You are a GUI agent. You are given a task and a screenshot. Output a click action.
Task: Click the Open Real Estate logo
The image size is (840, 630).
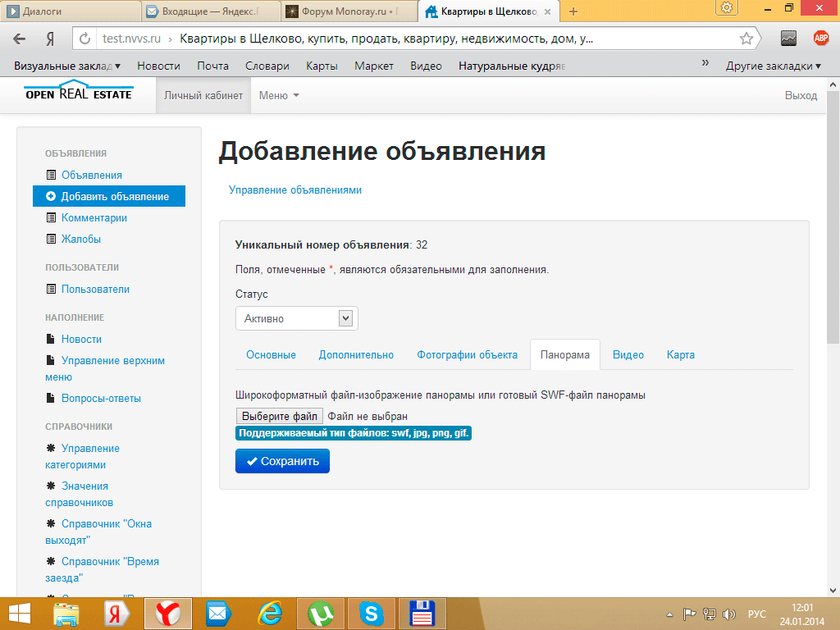tap(78, 92)
